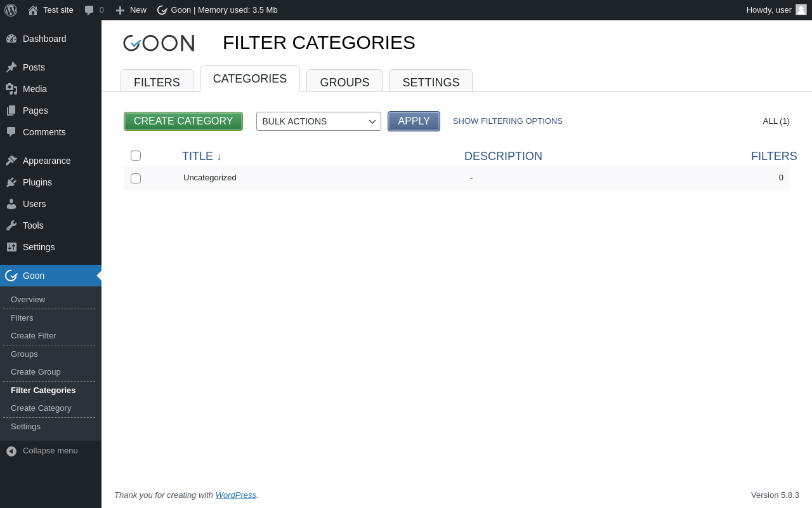The height and width of the screenshot is (508, 812).
Task: Click the WordPress logo icon
Action: pyautogui.click(x=11, y=10)
